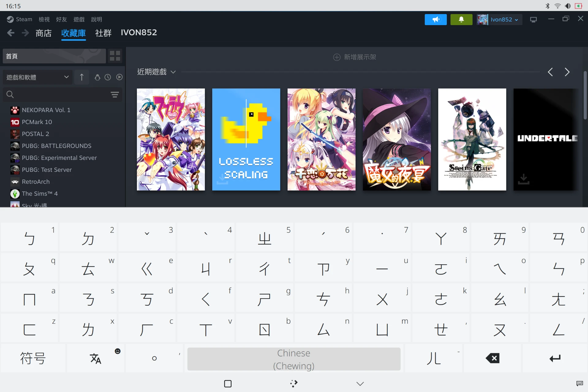Image resolution: width=588 pixels, height=392 pixels.
Task: Click 新增展示架 add shelf button
Action: [355, 57]
